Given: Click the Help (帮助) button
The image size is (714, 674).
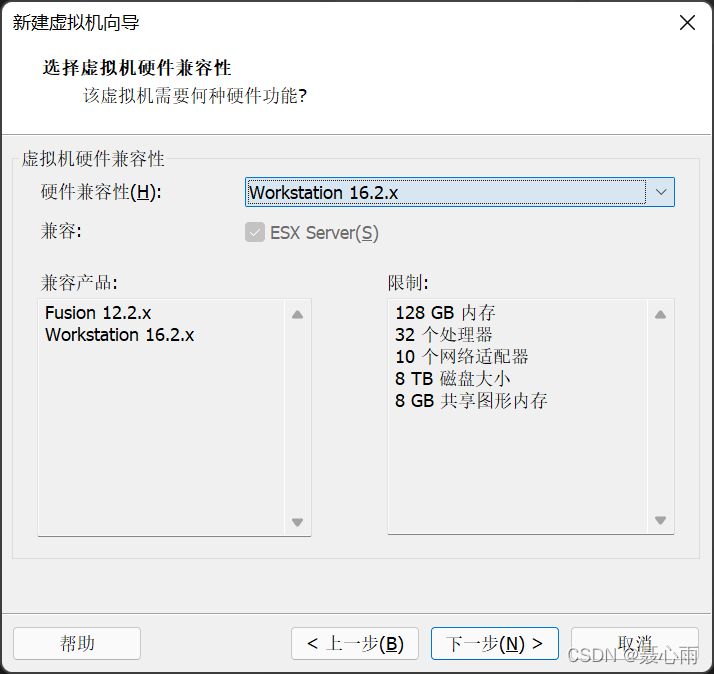Looking at the screenshot, I should coord(77,643).
